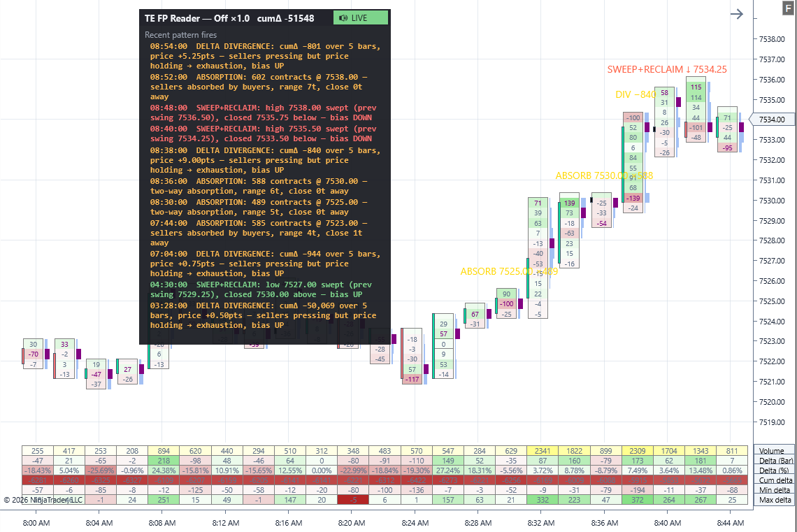This screenshot has height=532, width=797.
Task: Select the 08:54:00 DELTA DIVERGENCE log entry
Action: pyautogui.click(x=266, y=56)
